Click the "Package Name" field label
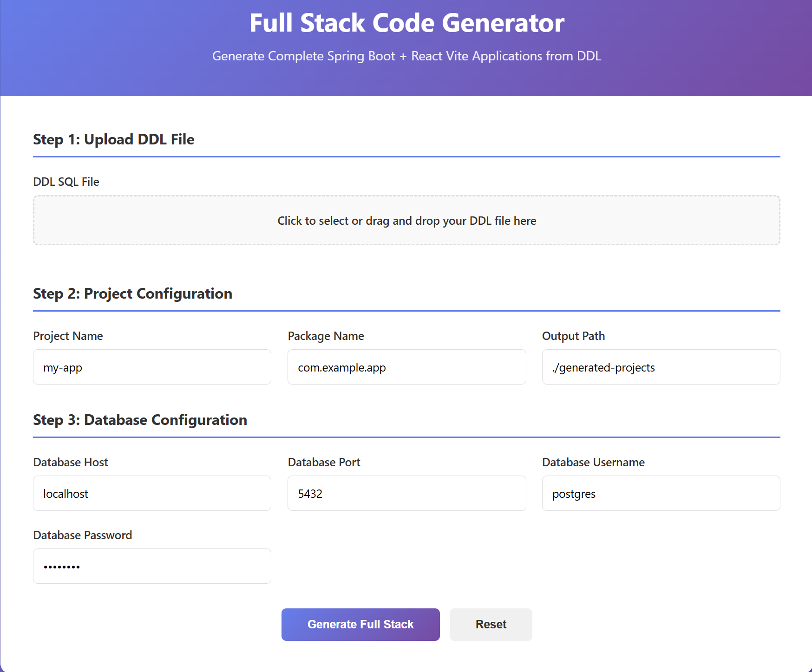The width and height of the screenshot is (812, 672). click(326, 336)
